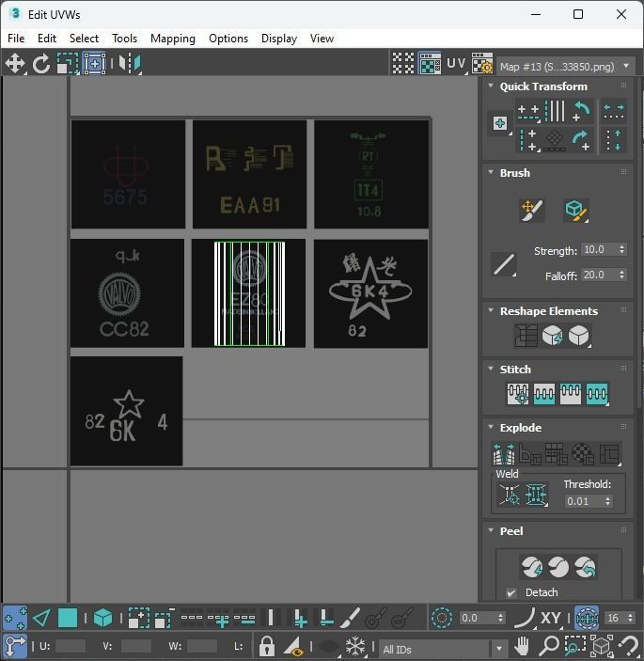
Task: Click Relax Until Flat icon
Action: point(553,336)
